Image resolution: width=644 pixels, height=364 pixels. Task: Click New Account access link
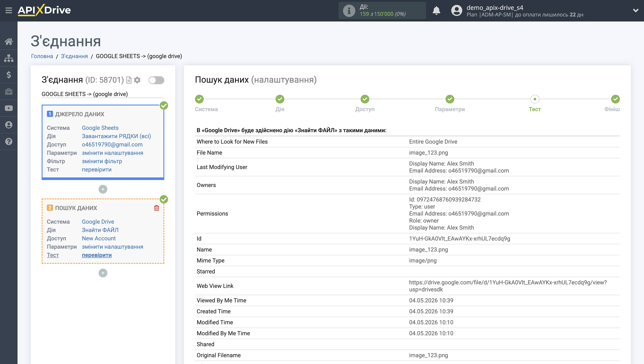tap(99, 238)
